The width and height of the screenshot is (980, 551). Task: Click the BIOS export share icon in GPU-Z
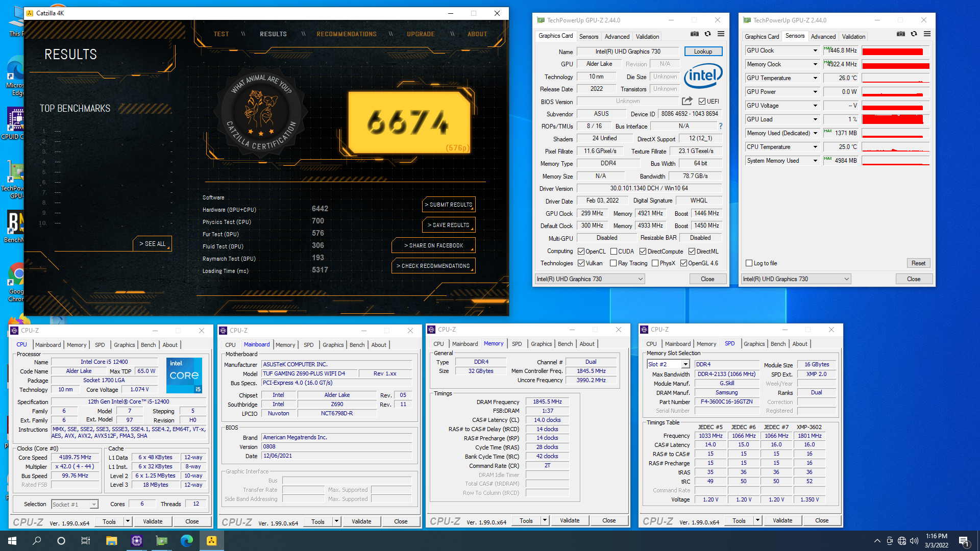(687, 101)
